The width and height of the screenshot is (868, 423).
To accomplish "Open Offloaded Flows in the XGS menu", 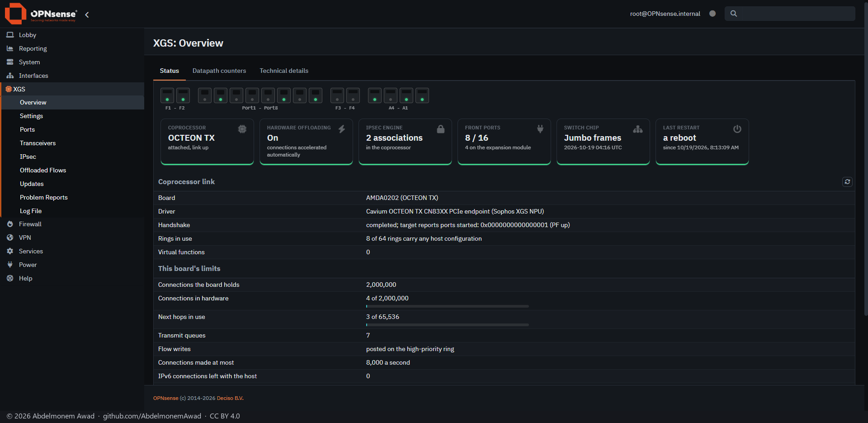I will (73, 170).
